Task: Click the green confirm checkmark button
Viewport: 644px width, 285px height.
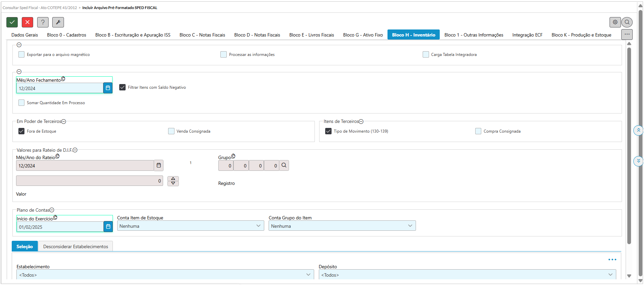Action: (12, 22)
